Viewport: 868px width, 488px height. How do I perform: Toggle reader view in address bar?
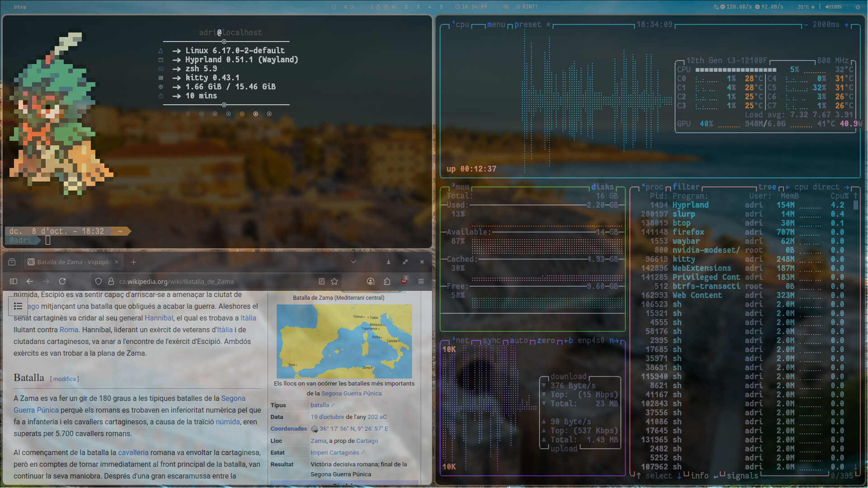click(x=321, y=282)
